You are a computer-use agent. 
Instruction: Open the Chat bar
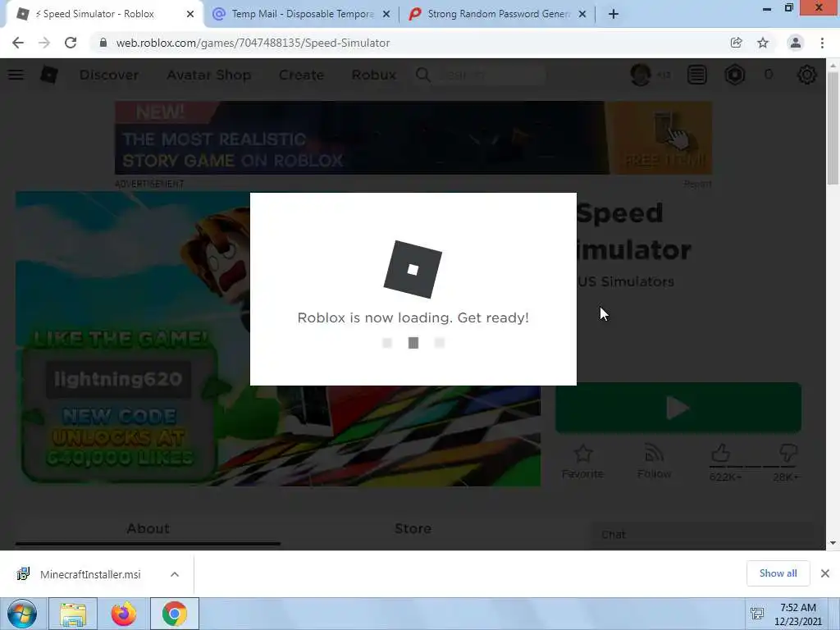pyautogui.click(x=702, y=535)
